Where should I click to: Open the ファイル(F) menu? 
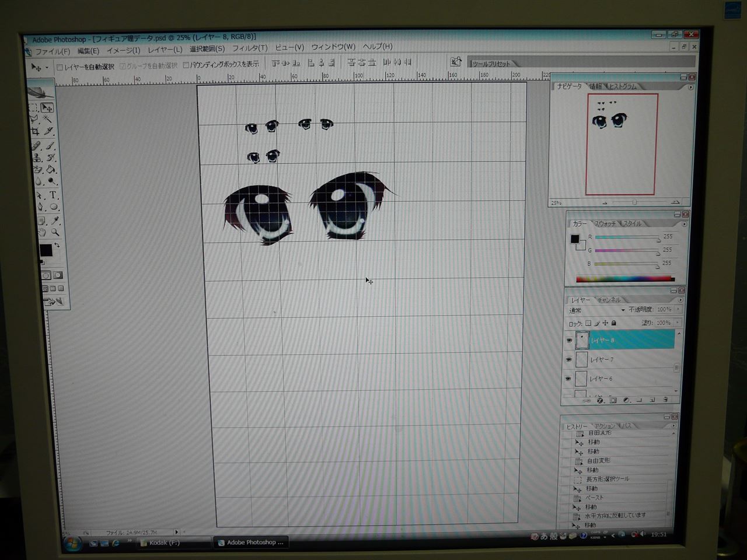(53, 51)
